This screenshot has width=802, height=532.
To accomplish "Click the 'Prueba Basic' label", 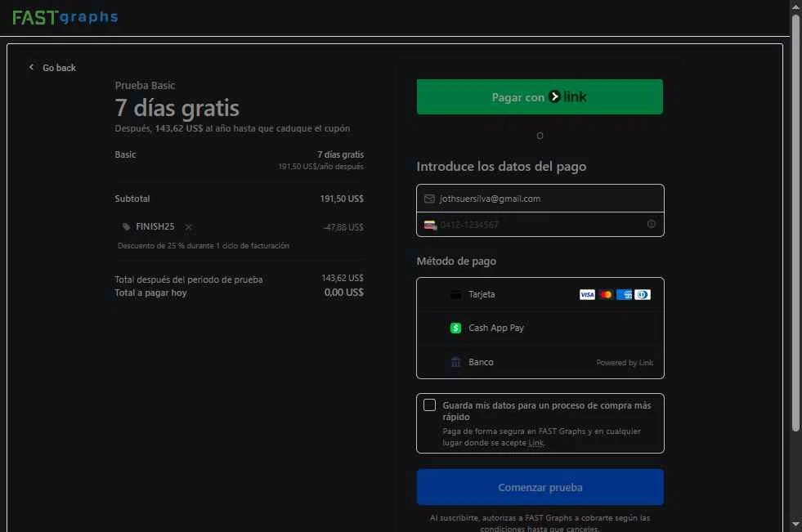I will click(145, 85).
